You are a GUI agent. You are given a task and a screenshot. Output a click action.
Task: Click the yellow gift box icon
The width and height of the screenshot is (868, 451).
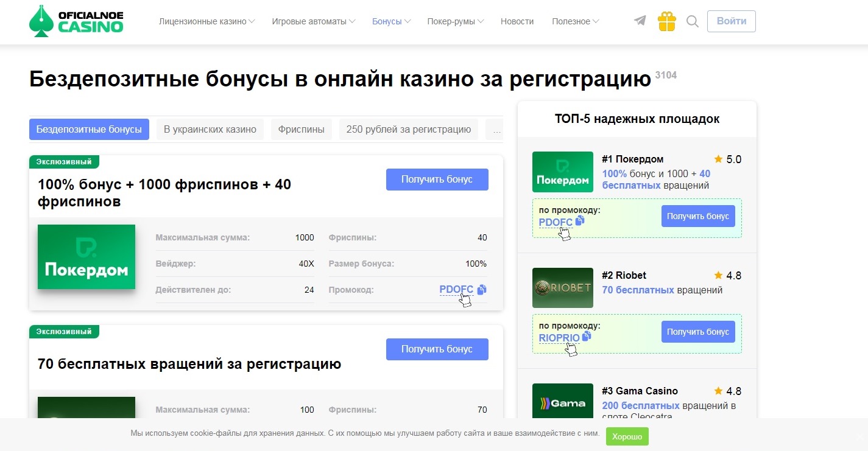point(667,21)
